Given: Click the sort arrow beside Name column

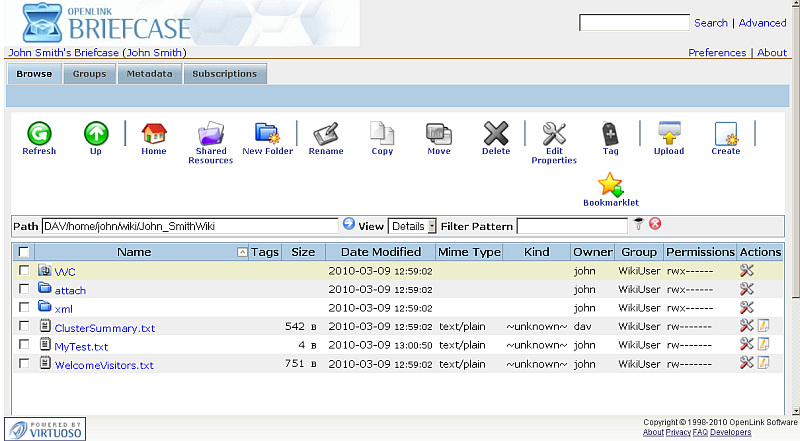Looking at the screenshot, I should pyautogui.click(x=242, y=252).
